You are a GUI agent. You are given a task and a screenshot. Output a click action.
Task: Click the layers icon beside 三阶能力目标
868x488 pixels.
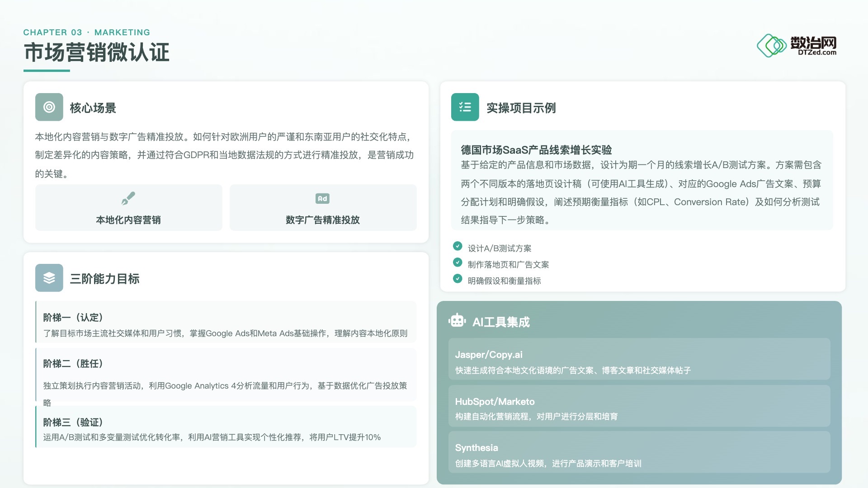(x=49, y=278)
